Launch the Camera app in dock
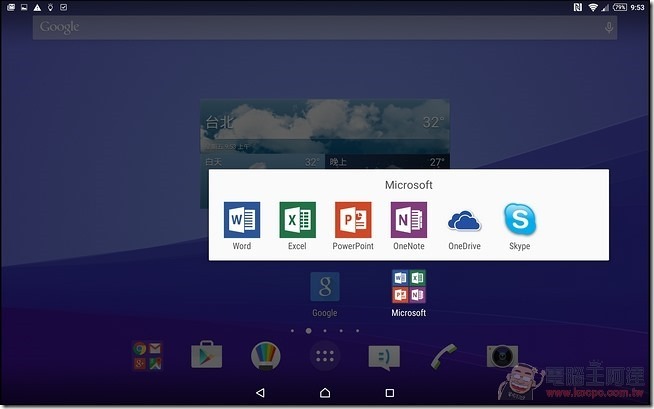Viewport: 654px width, 409px height. pyautogui.click(x=502, y=356)
